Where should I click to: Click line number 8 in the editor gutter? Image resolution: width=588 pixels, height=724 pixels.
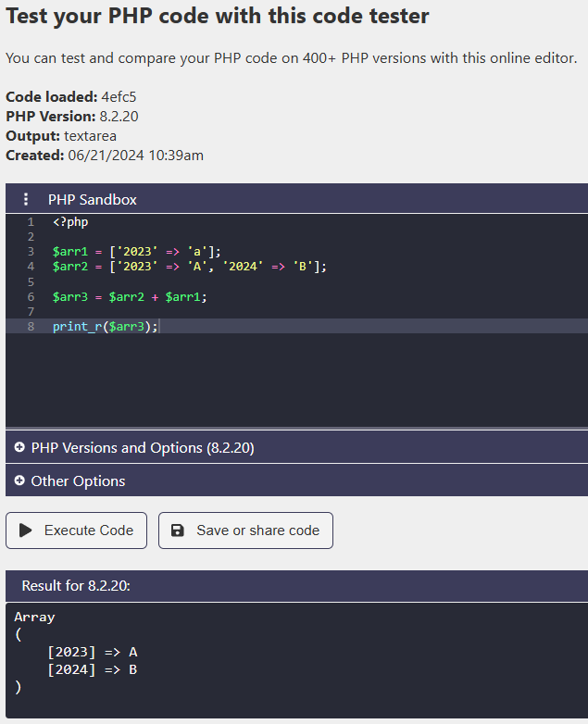(x=31, y=327)
